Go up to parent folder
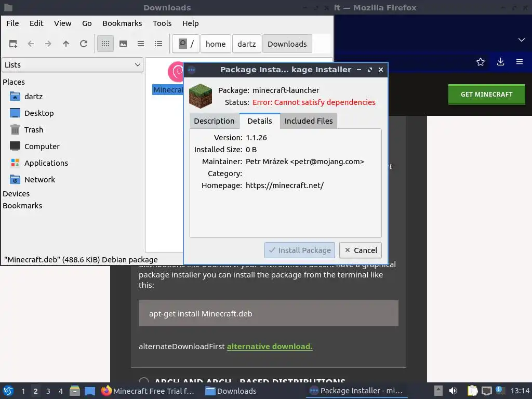The height and width of the screenshot is (399, 532). [66, 44]
